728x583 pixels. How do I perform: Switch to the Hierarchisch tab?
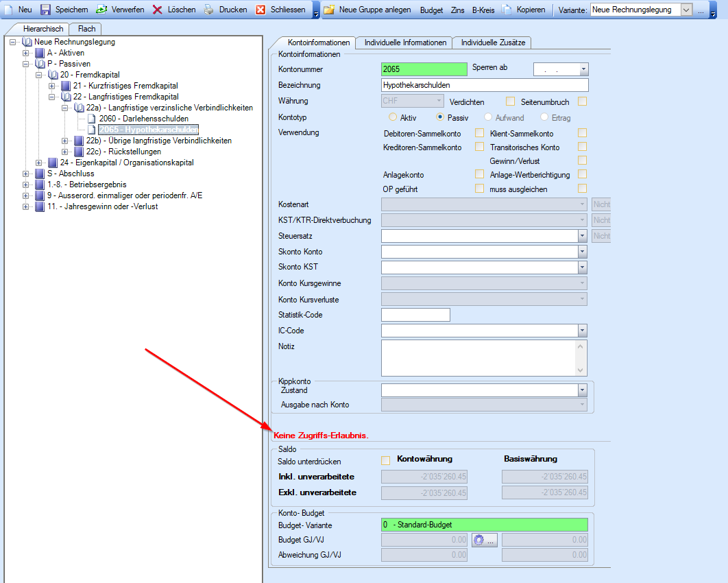pos(43,29)
